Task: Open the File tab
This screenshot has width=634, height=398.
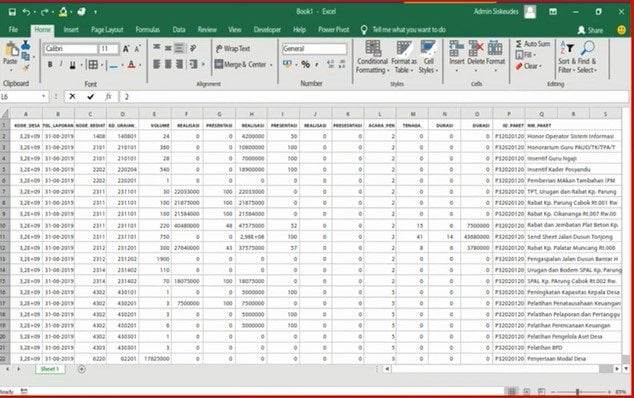Action: tap(13, 30)
